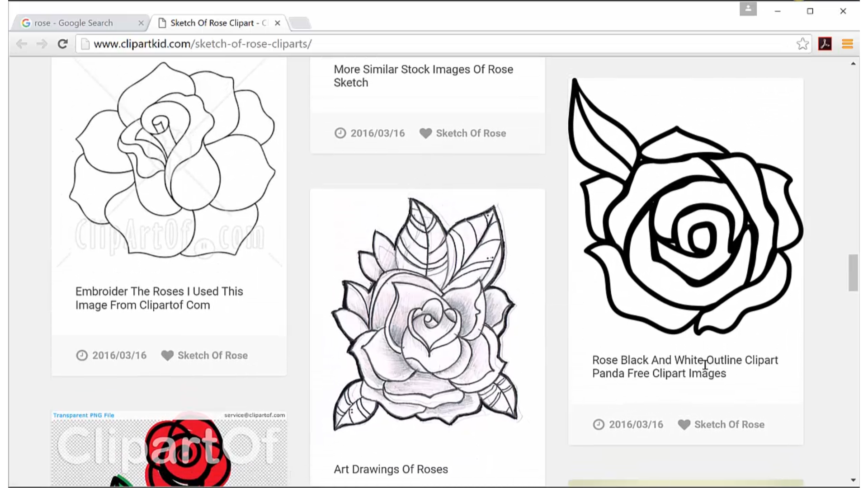Click 'Sketch Of Rose' tag on the More Similar Stock Images card
Screen dimensions: 868x488
[471, 133]
